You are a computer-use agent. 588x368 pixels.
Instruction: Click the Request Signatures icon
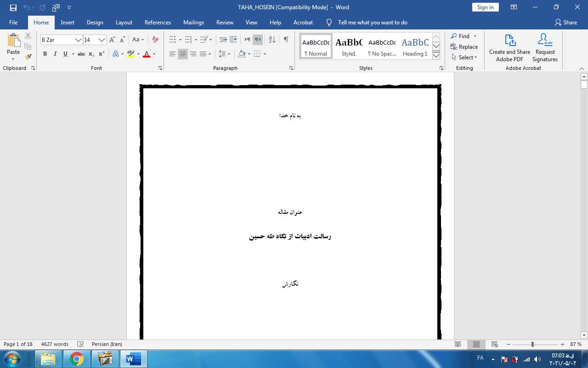(x=545, y=48)
